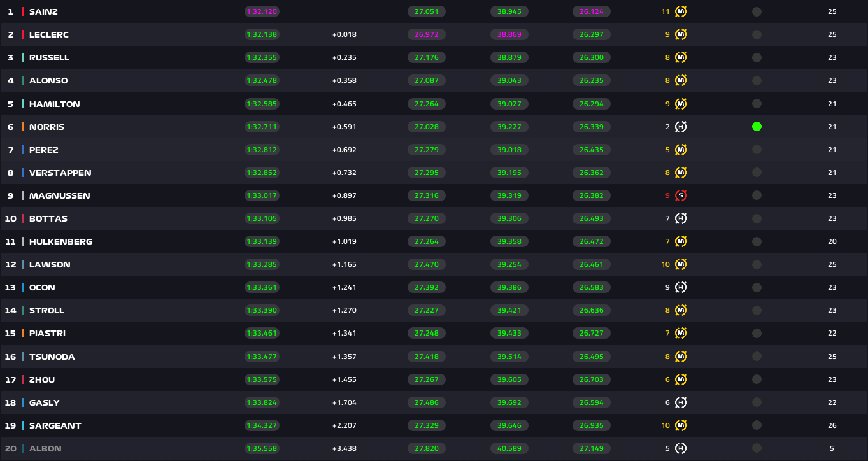Click Sainz's tyre age 11

665,11
